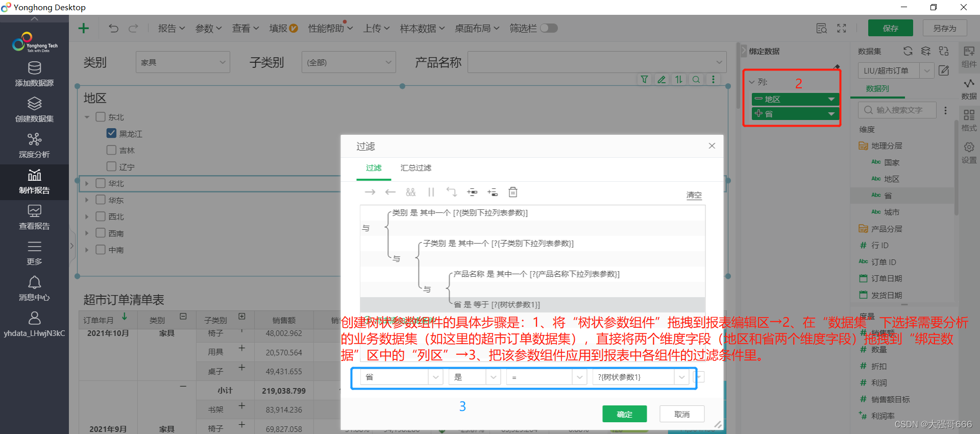
Task: Click the sort icon on tree component toolbar
Action: click(679, 79)
